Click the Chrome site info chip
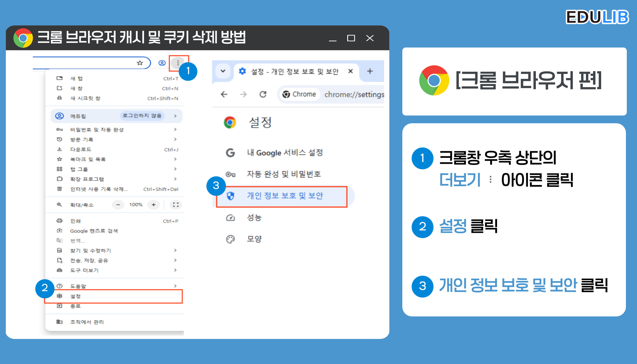637x364 pixels. point(299,94)
